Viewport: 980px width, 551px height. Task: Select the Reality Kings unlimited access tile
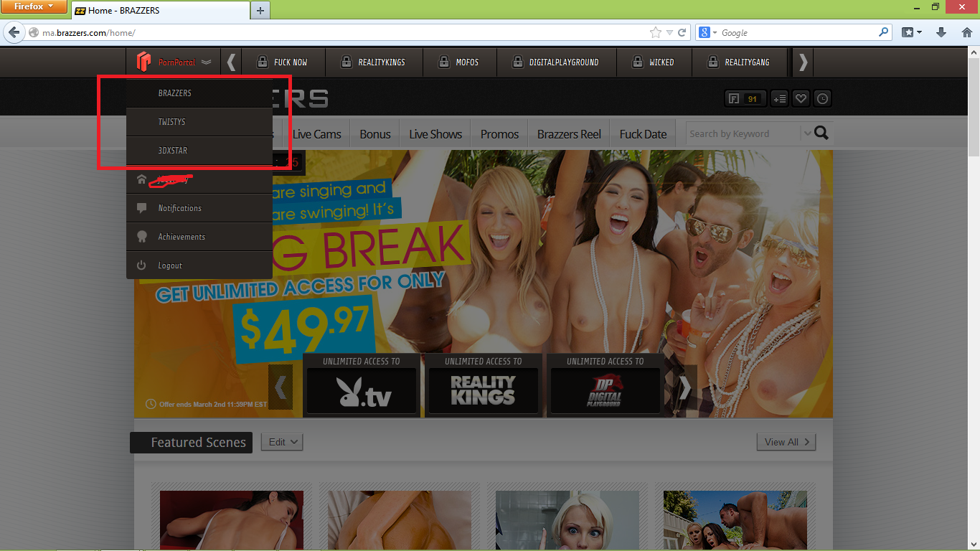pos(483,385)
